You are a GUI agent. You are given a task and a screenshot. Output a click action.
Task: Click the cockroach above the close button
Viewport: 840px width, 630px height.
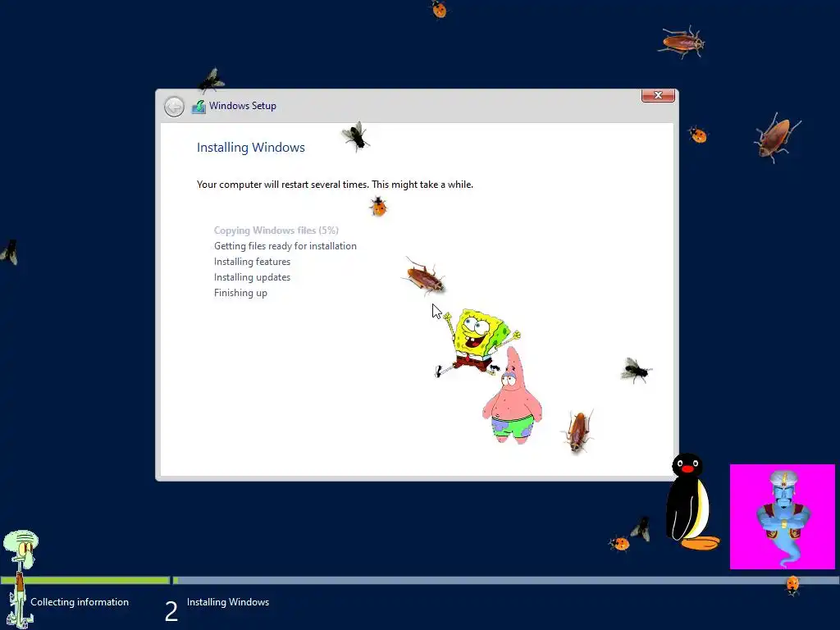[682, 42]
